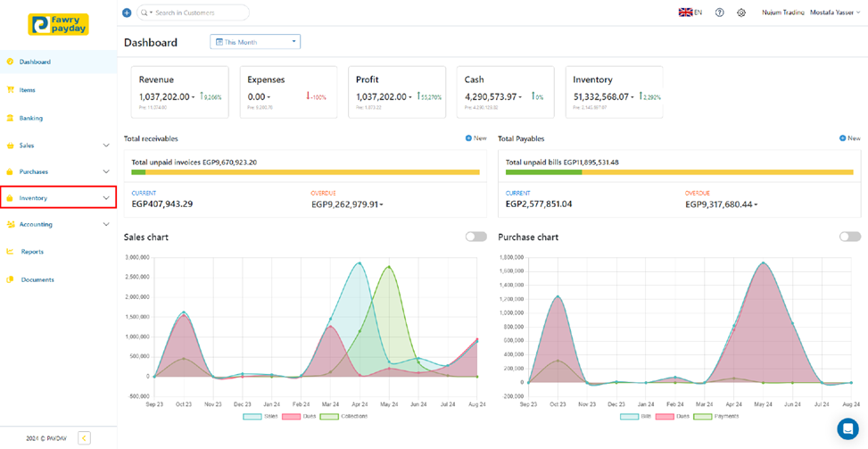Toggle the Sales chart switch

click(x=475, y=237)
